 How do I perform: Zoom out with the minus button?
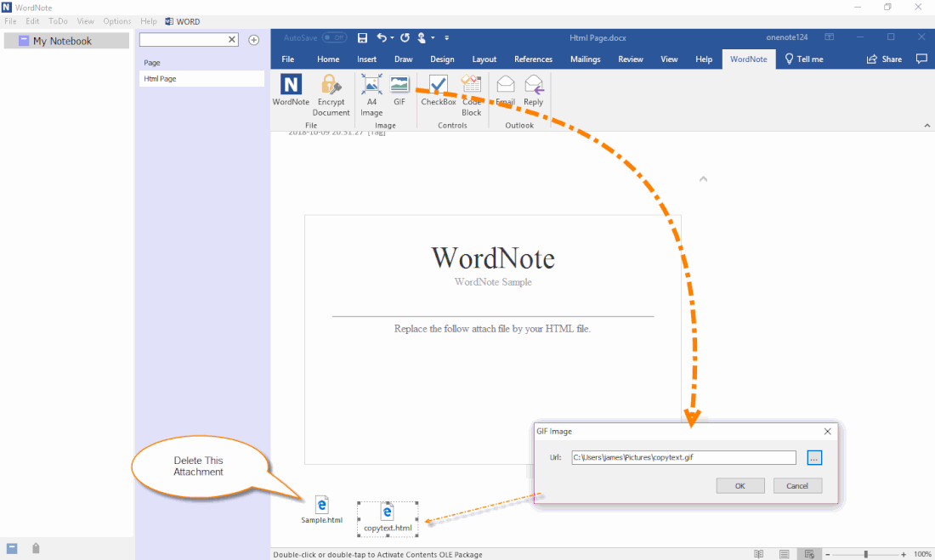tap(828, 554)
